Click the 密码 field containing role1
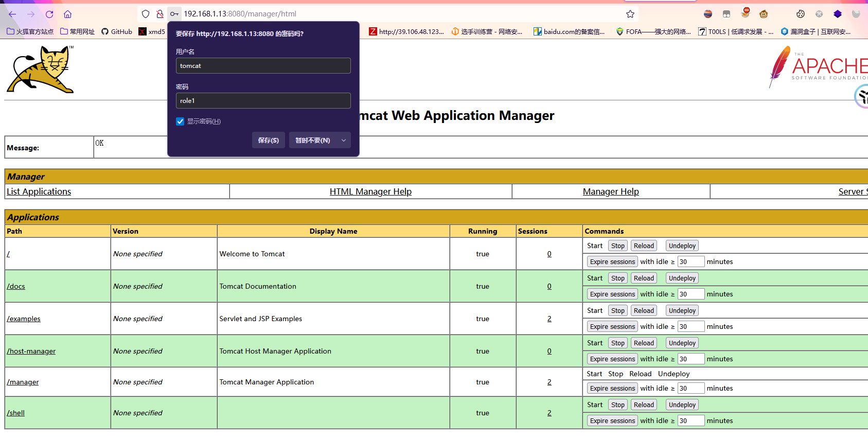868x439 pixels. [x=263, y=101]
